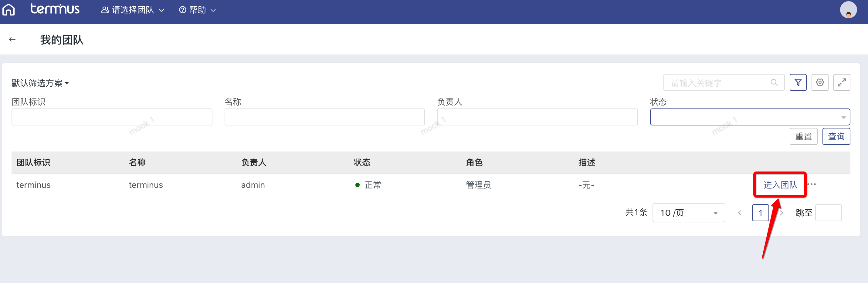
Task: Go to previous page arrow
Action: click(x=740, y=213)
